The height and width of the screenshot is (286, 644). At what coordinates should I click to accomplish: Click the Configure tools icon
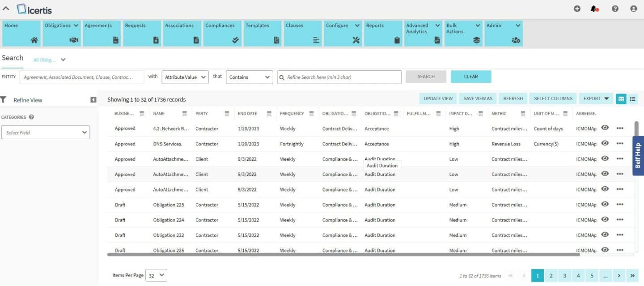pyautogui.click(x=356, y=40)
